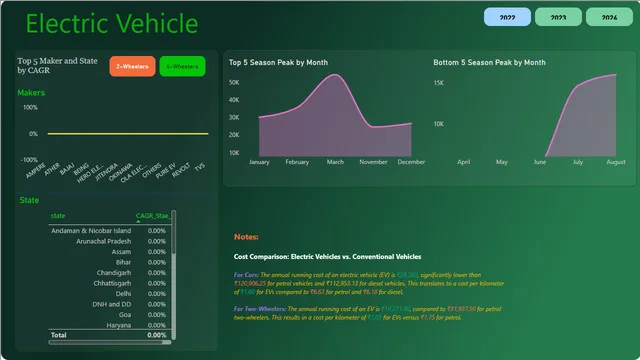This screenshot has height=360, width=640.
Task: Select the 2022 year button
Action: click(x=507, y=17)
